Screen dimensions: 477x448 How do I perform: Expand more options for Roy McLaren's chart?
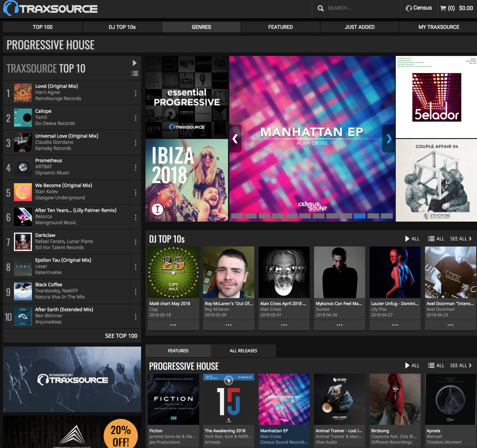(229, 325)
